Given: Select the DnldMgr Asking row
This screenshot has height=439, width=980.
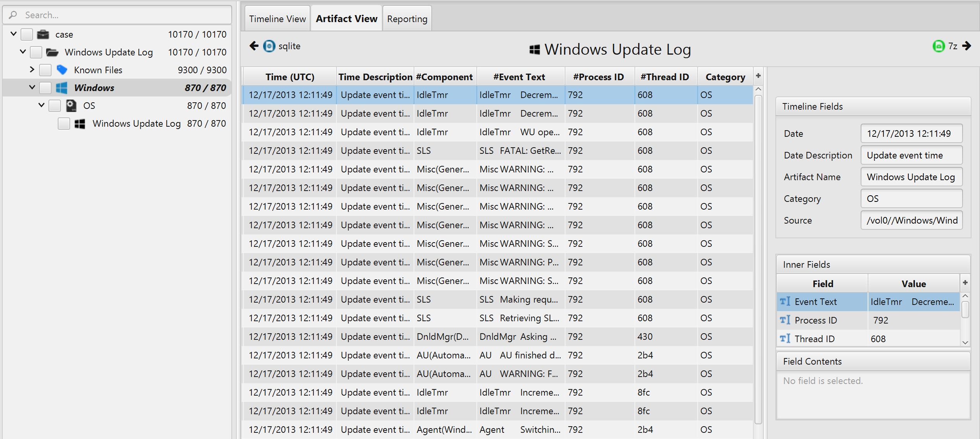Looking at the screenshot, I should (498, 337).
